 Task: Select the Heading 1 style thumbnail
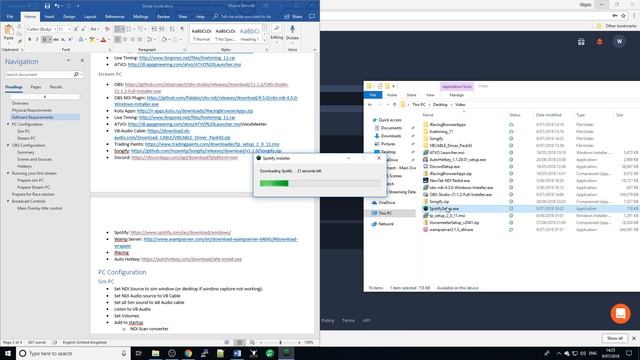tap(249, 35)
